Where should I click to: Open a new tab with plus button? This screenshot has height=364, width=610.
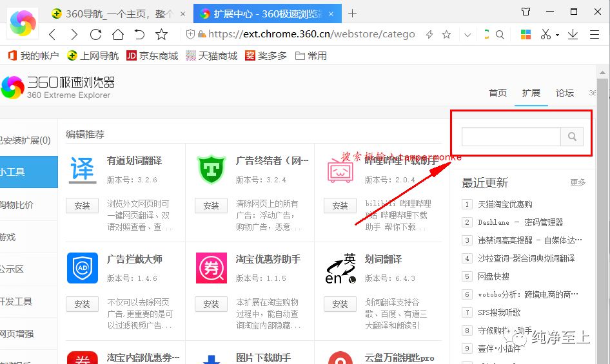coord(353,14)
